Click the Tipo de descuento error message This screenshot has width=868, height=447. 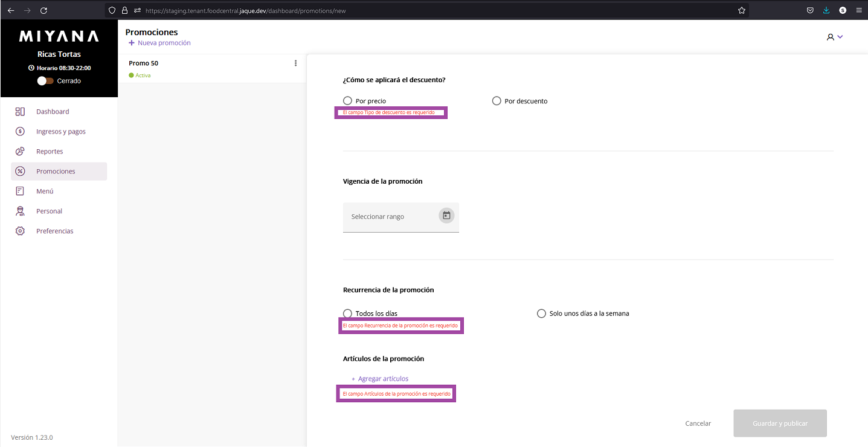pos(388,112)
